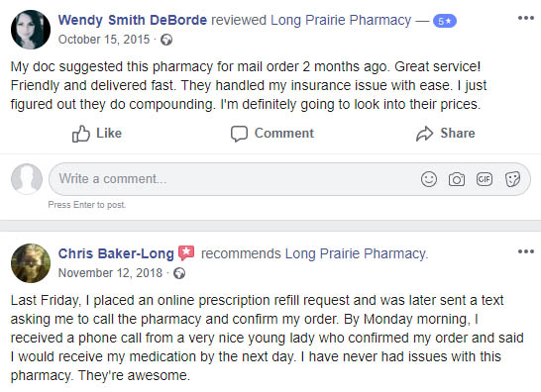Click the emoji smiley icon in comment box
Viewport: 541px width, 392px height.
coord(429,179)
